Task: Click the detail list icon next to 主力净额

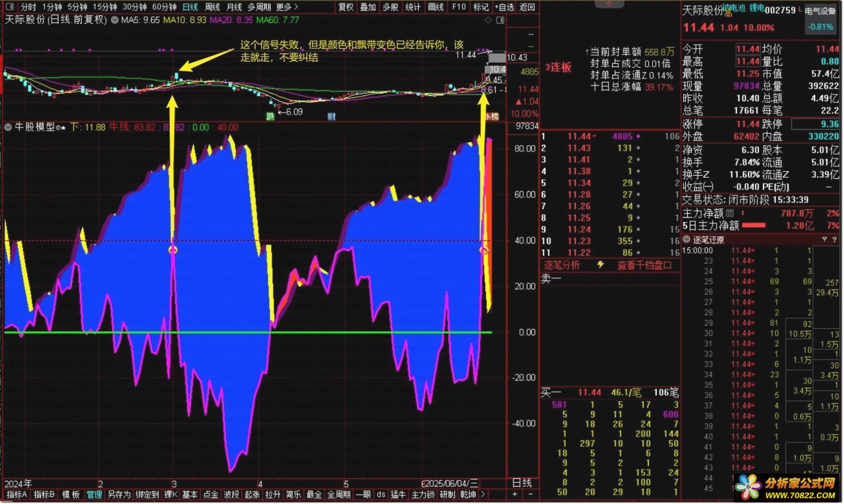Action: 730,213
